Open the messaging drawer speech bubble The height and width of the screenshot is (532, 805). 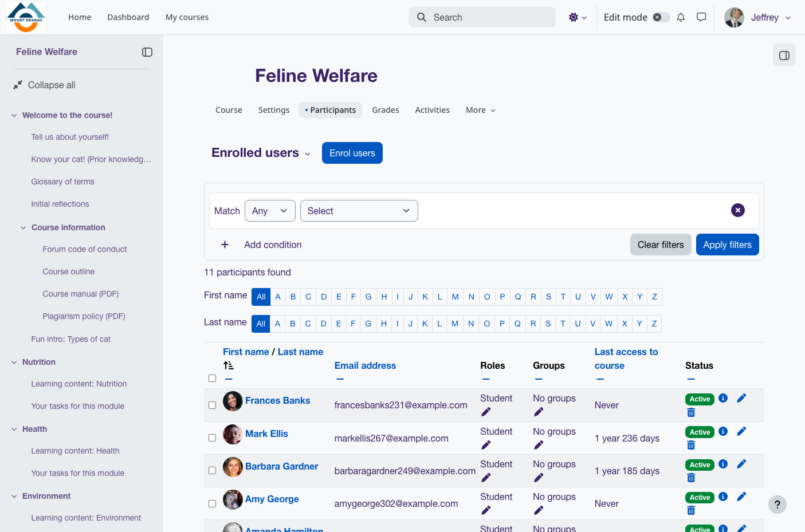click(x=701, y=17)
